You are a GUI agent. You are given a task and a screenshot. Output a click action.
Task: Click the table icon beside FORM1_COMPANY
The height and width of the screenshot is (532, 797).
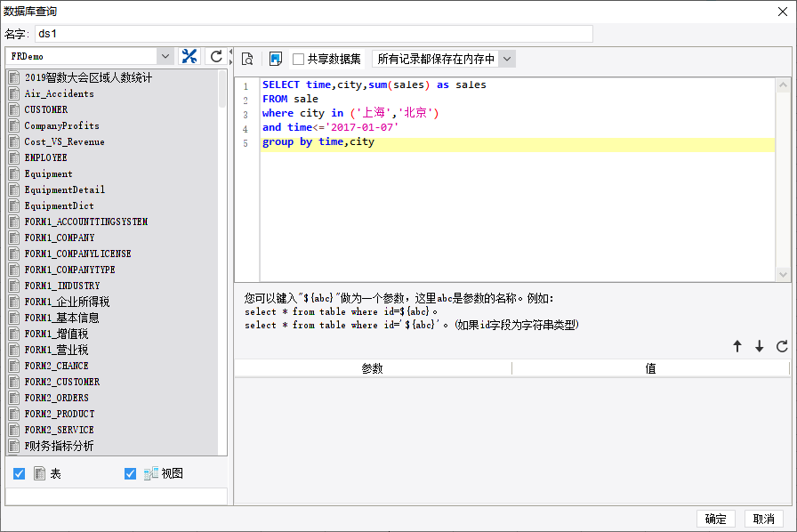click(14, 238)
